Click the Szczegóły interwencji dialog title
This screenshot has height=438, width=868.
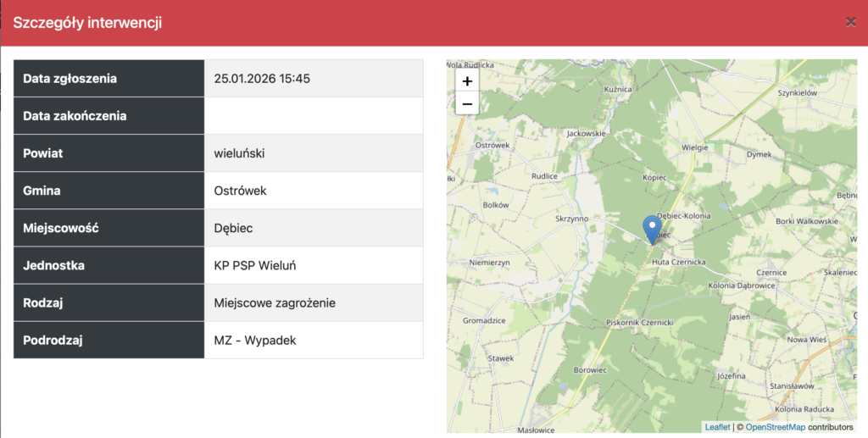[x=87, y=23]
